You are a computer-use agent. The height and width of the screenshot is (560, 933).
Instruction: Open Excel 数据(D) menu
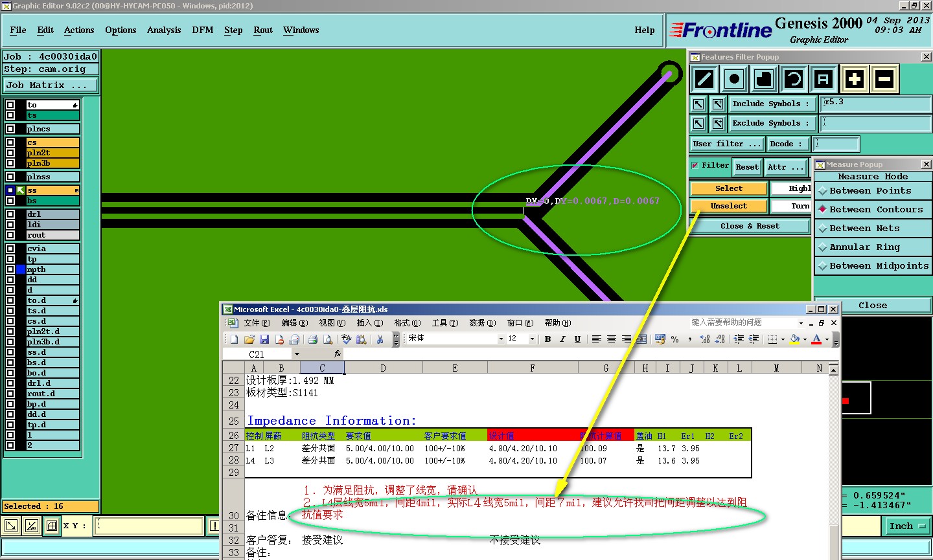[x=482, y=323]
